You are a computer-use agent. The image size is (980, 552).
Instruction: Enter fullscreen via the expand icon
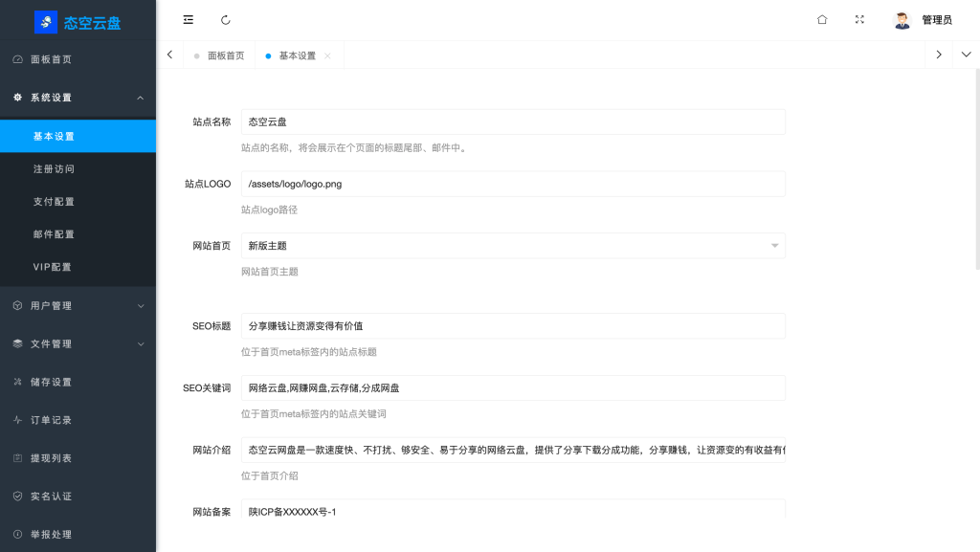point(859,19)
